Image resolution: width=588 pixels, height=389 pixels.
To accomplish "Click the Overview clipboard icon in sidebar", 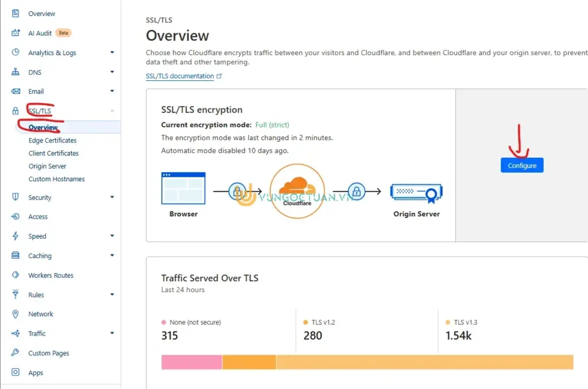I will click(16, 14).
